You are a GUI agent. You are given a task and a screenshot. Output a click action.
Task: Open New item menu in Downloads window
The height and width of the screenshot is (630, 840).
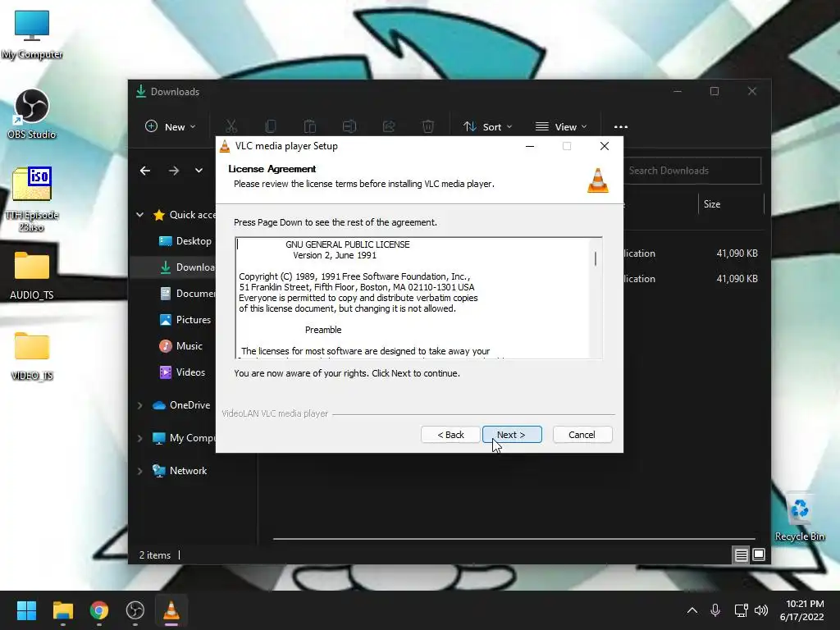coord(171,127)
